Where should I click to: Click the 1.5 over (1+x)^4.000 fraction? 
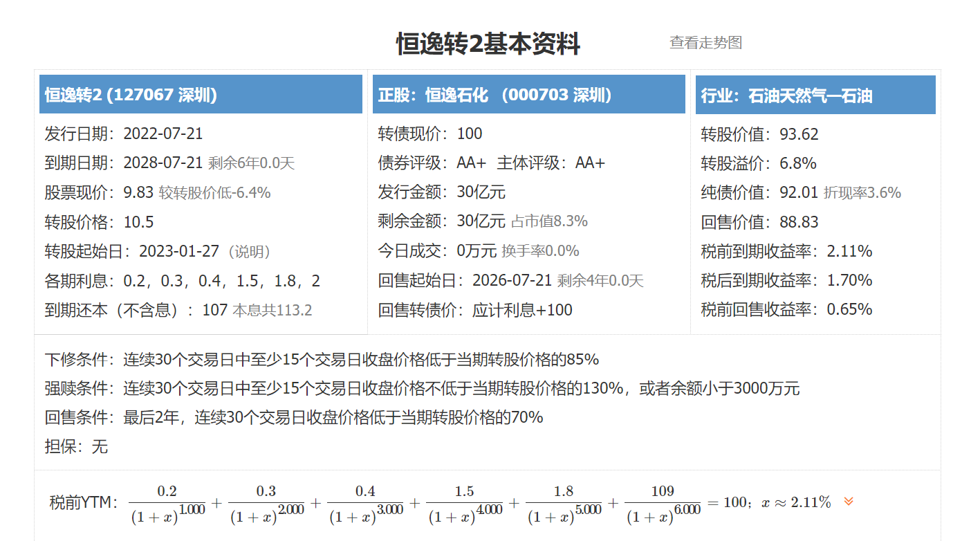[x=465, y=503]
